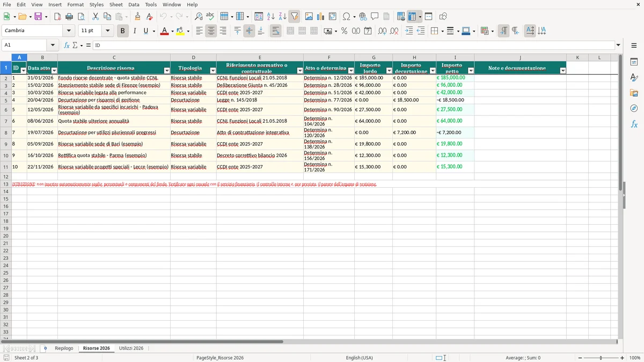Click the zoom slider handle

601,358
